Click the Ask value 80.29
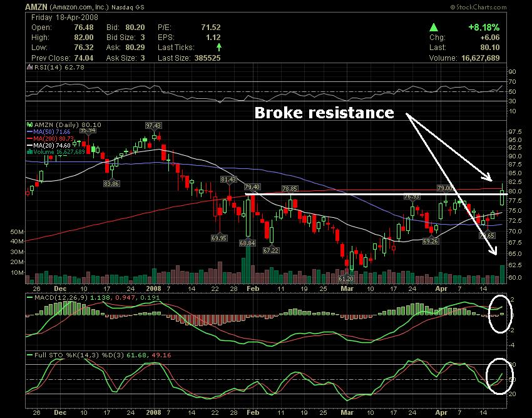Screen dimensions: 532x418 [x=135, y=47]
